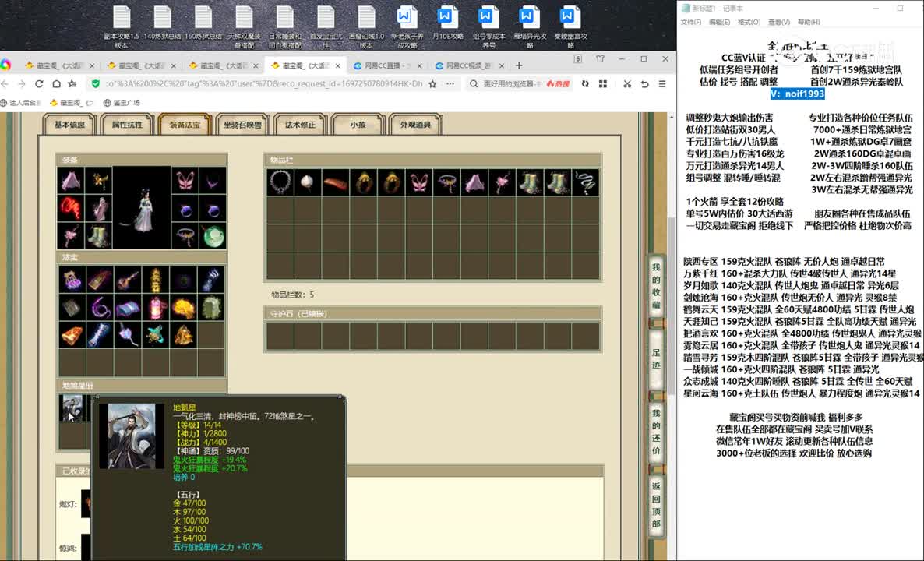Switch to the 网易CC直播 browser tab

pyautogui.click(x=386, y=65)
